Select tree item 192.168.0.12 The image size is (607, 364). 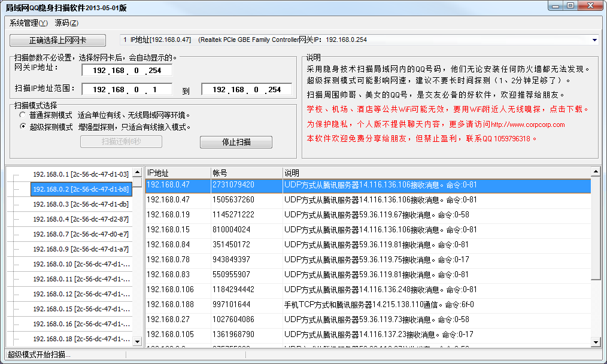coord(81,294)
